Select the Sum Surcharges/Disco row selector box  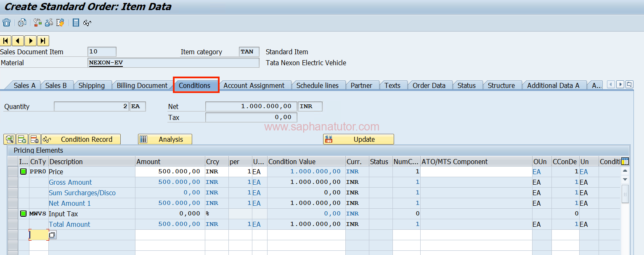tap(13, 193)
